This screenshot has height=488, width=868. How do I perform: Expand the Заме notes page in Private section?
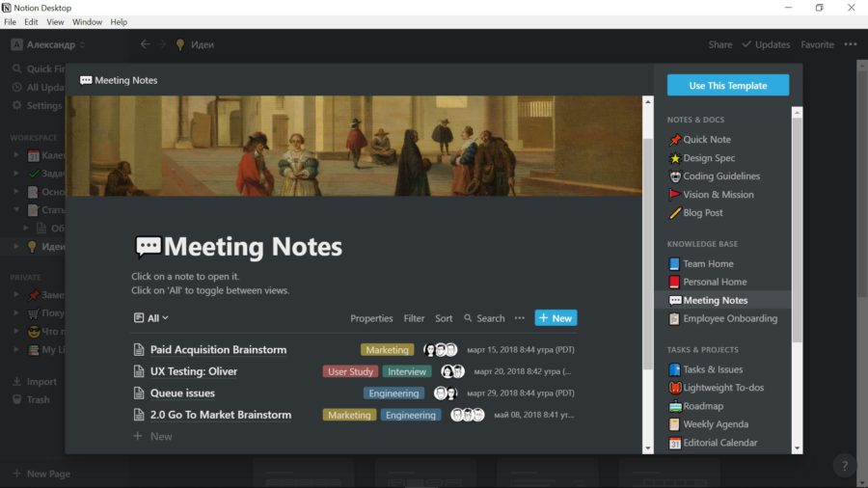16,294
